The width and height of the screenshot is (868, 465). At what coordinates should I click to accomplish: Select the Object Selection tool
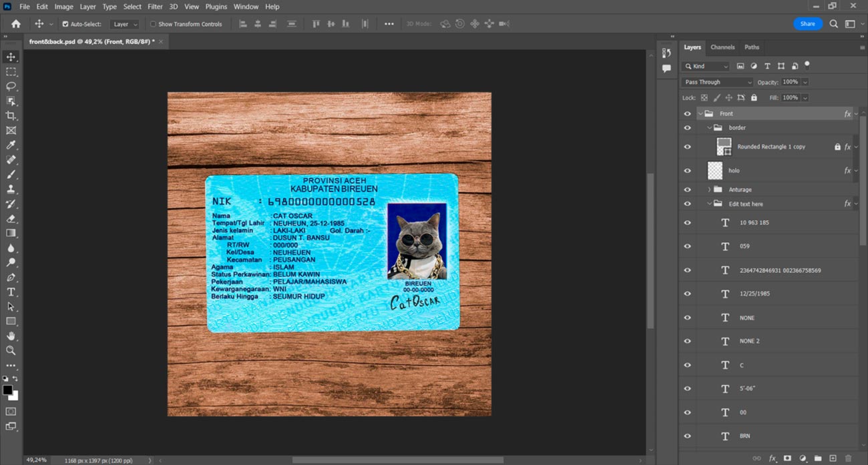click(11, 101)
